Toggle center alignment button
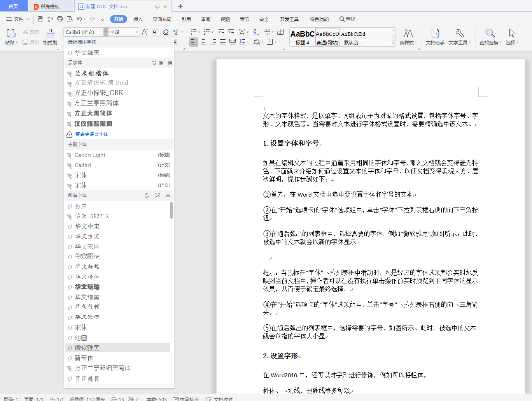 coord(203,42)
